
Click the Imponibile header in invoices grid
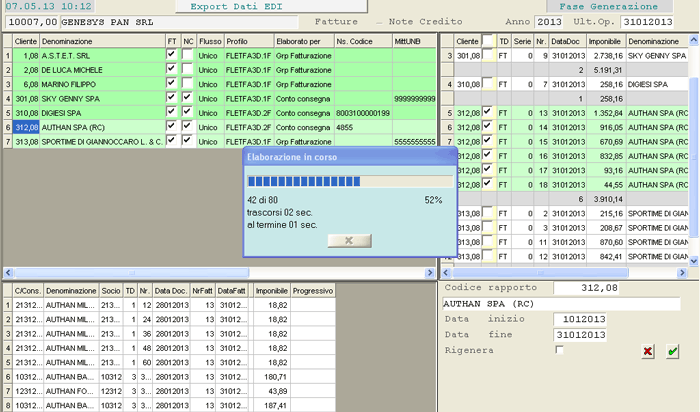tap(606, 41)
